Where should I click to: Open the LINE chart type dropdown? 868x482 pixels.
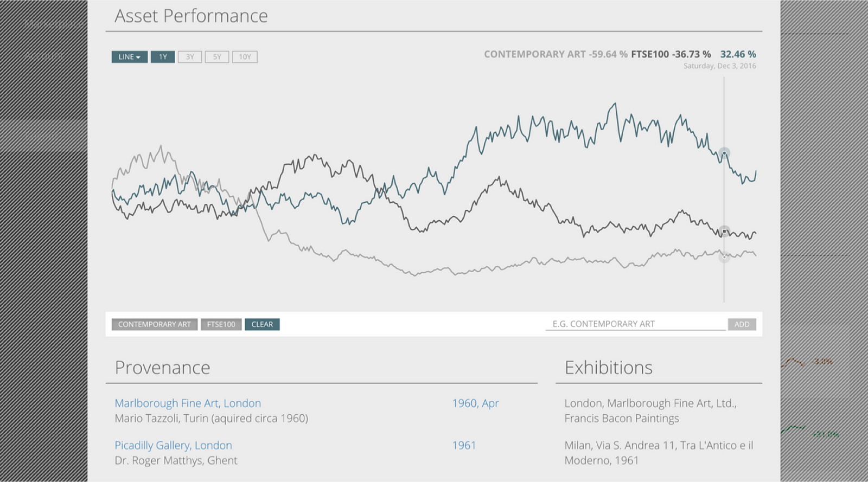(x=130, y=57)
